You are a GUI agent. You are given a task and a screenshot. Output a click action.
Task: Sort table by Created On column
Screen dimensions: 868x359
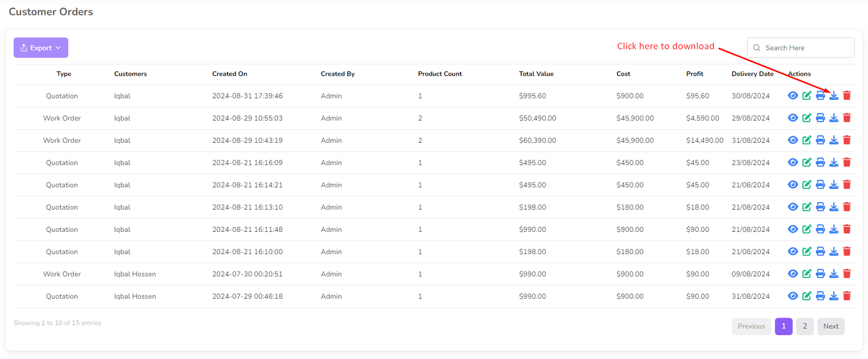tap(229, 74)
